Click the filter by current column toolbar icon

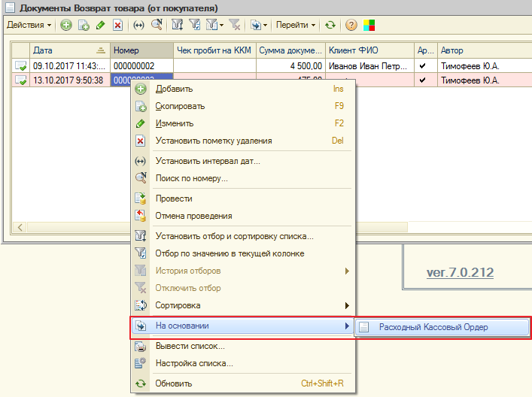[x=194, y=25]
